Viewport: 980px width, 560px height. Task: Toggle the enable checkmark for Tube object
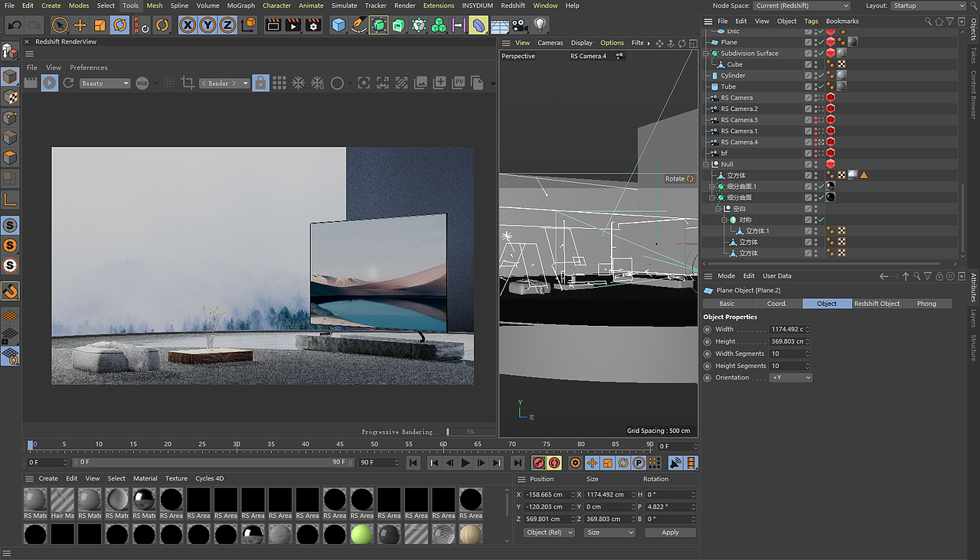tap(821, 86)
